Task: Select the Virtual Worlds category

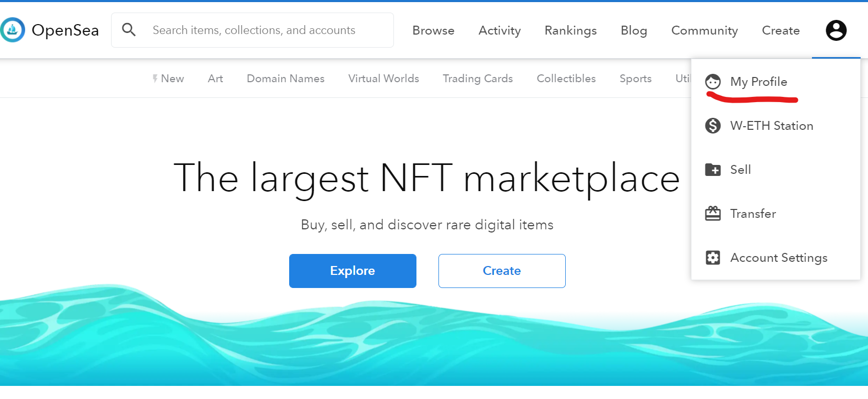Action: point(383,79)
